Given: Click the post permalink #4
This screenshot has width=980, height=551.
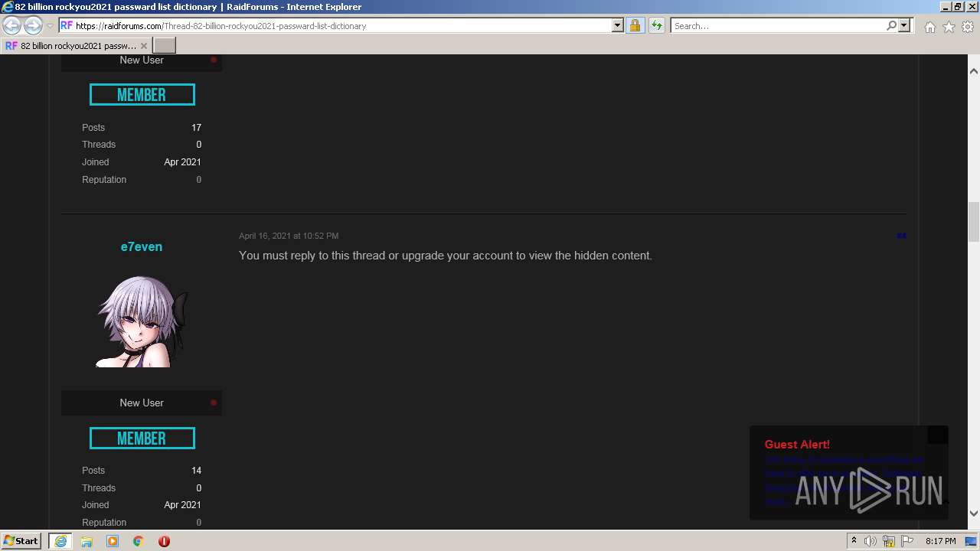Looking at the screenshot, I should (x=901, y=236).
